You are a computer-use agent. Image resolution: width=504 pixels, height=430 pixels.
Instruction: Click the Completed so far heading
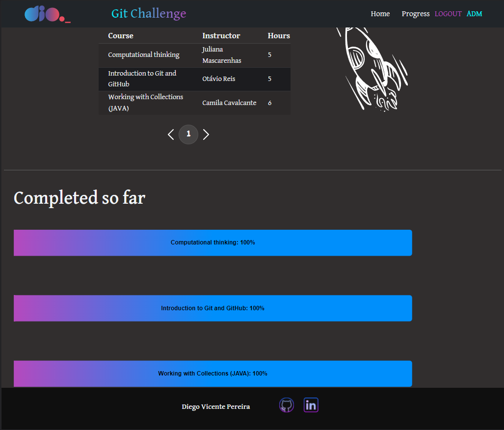coord(80,198)
